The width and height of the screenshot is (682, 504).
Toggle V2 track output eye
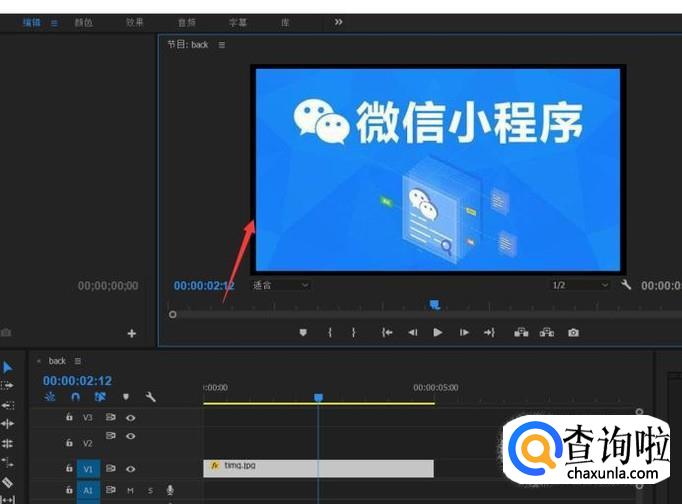coord(130,436)
